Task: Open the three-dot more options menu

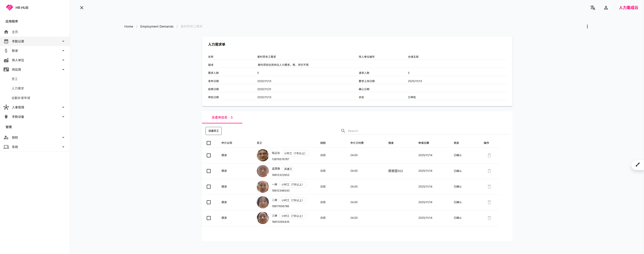Action: pos(587,27)
